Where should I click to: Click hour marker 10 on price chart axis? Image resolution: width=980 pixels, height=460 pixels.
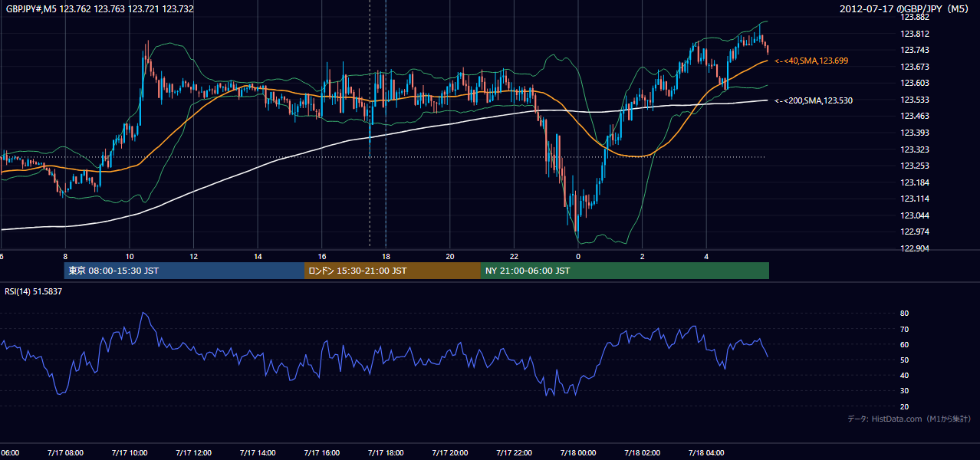[130, 257]
